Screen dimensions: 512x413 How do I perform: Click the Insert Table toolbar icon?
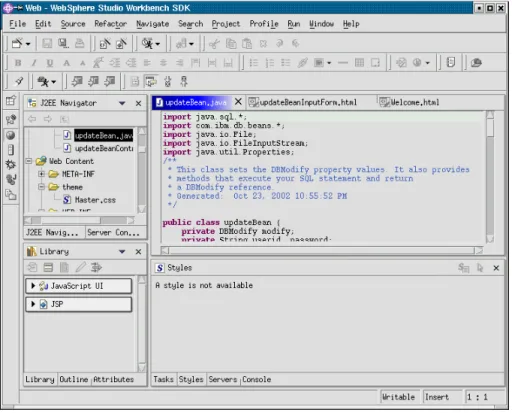359,63
